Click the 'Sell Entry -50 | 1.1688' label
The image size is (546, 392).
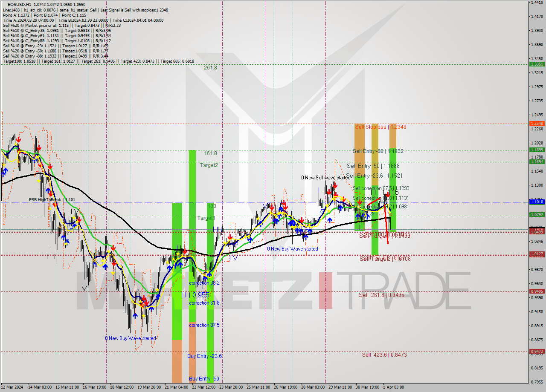[373, 166]
